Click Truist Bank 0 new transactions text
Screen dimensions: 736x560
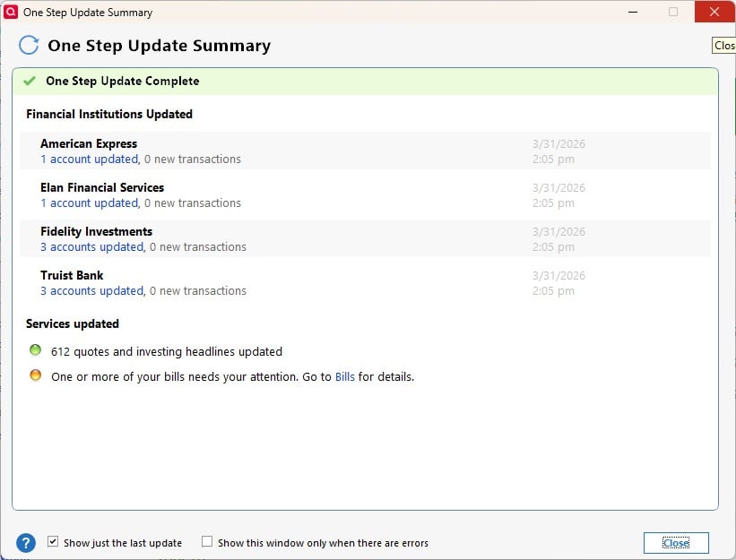click(x=197, y=291)
